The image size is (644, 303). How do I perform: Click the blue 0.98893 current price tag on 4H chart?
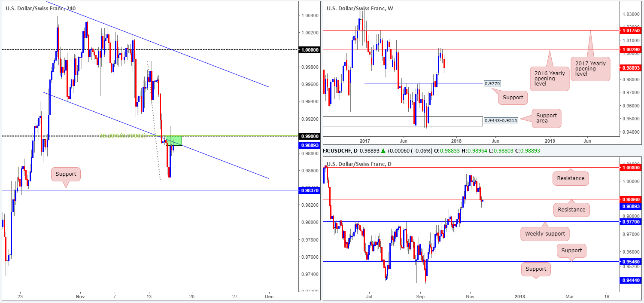pos(309,145)
